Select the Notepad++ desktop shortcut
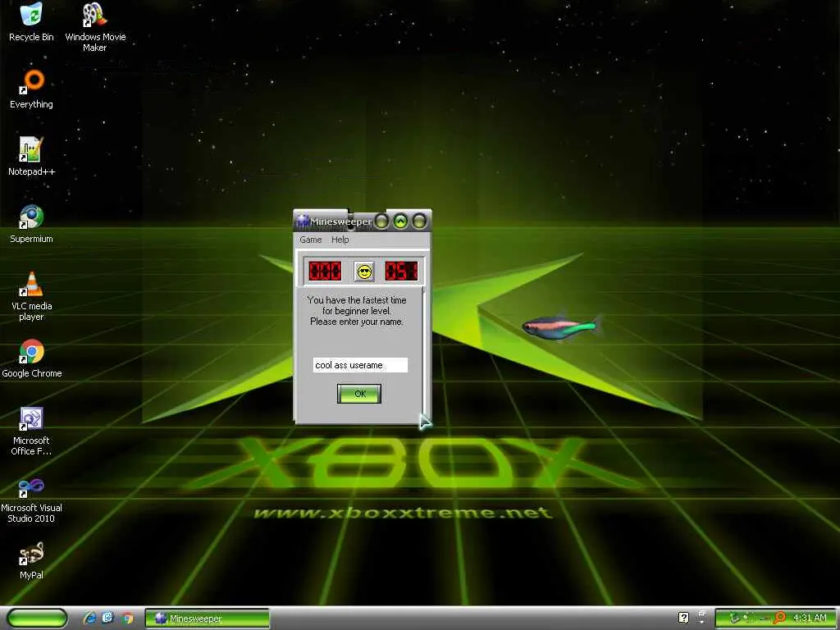Screen dimensions: 840x630 [x=32, y=157]
